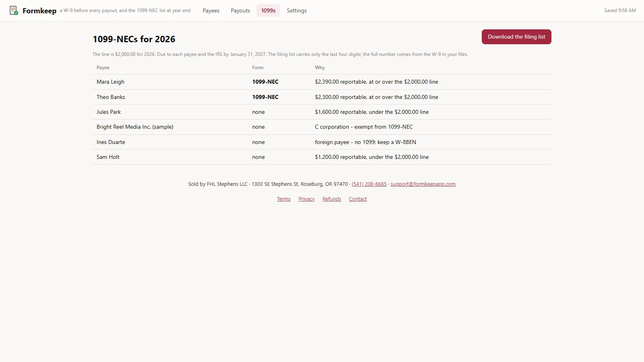This screenshot has width=644, height=362.
Task: Click the $1,600.00 reportable reason text
Action: pyautogui.click(x=372, y=112)
